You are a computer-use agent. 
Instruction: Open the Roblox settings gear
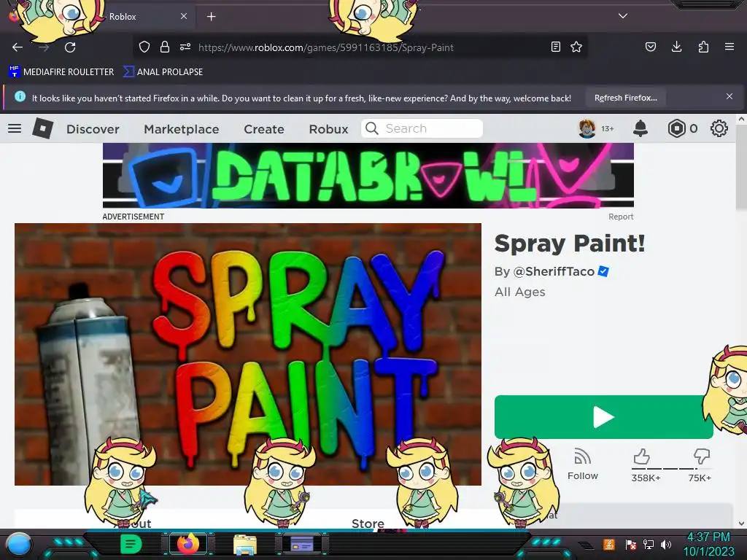point(719,128)
